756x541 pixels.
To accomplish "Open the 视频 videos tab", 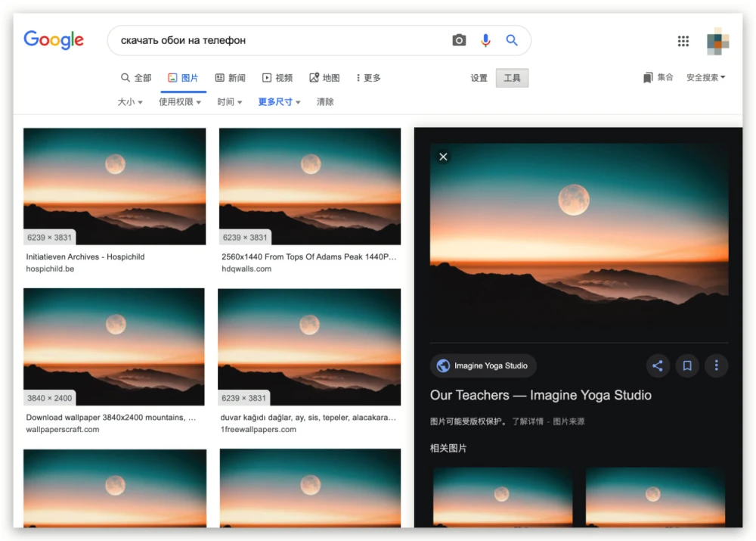I will point(277,78).
